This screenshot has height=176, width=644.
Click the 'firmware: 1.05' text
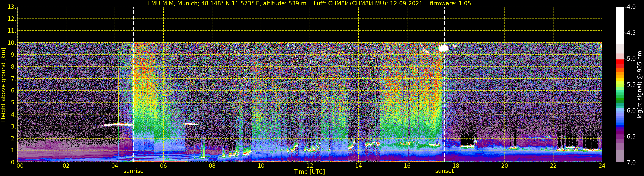pos(450,3)
